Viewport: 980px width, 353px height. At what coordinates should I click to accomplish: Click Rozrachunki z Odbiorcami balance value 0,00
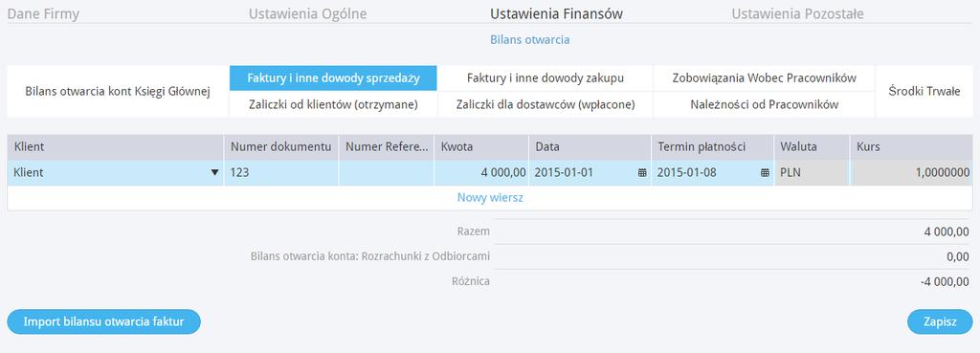958,256
